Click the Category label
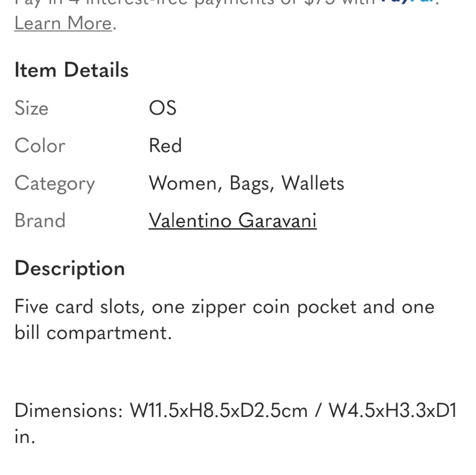Image resolution: width=476 pixels, height=475 pixels. click(55, 184)
